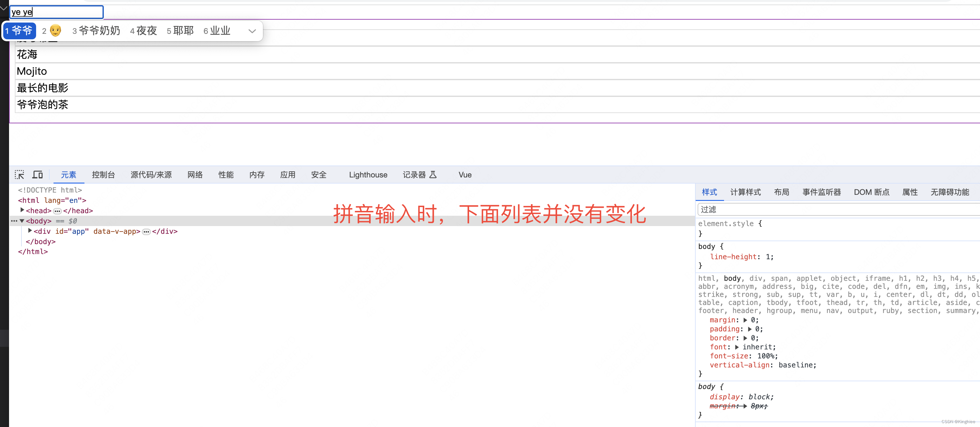Click the list item 最长的电影
This screenshot has height=427, width=980.
[x=497, y=88]
